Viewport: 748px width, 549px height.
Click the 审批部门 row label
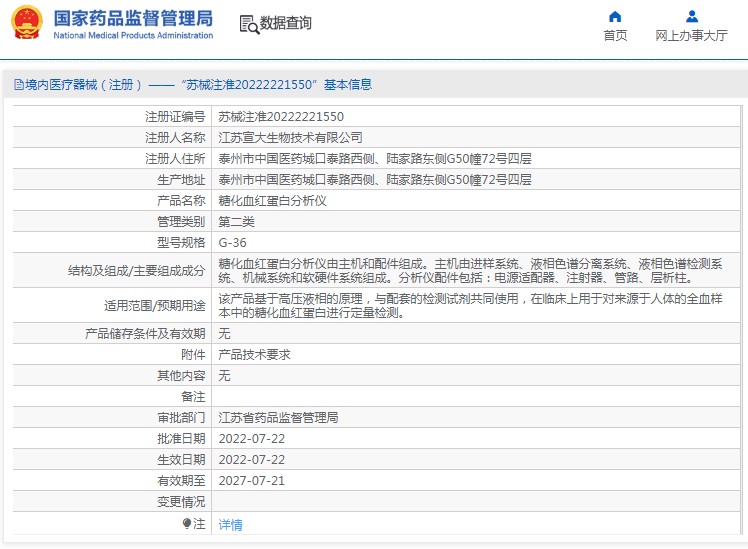tap(181, 418)
